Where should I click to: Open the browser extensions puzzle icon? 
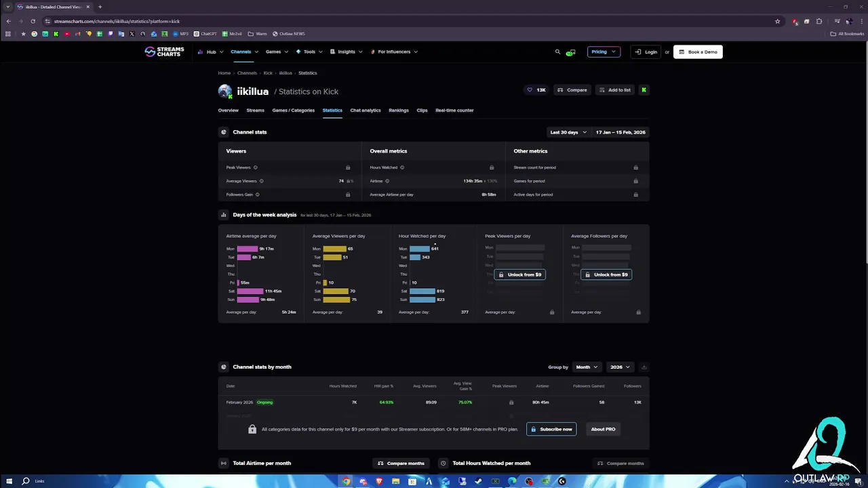coord(818,21)
